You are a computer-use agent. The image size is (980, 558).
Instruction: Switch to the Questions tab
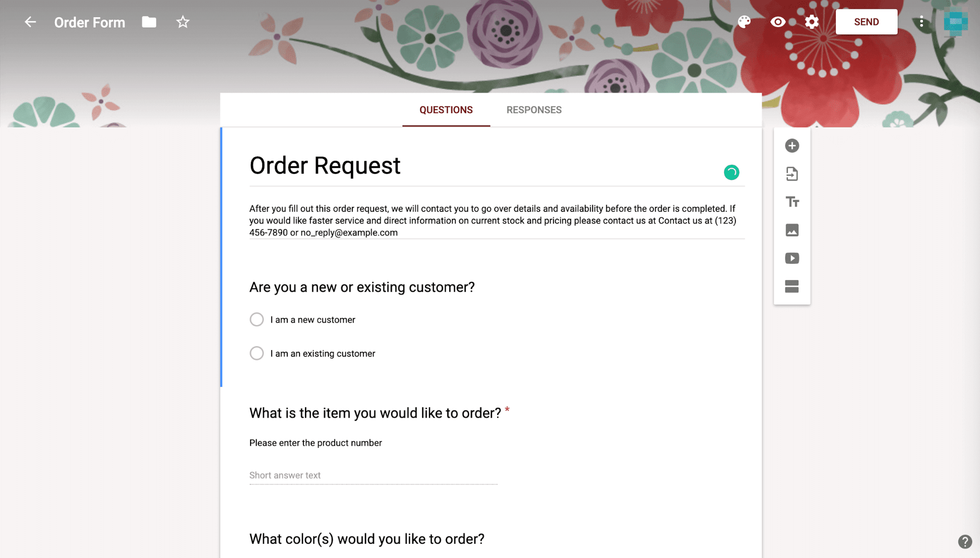[446, 110]
